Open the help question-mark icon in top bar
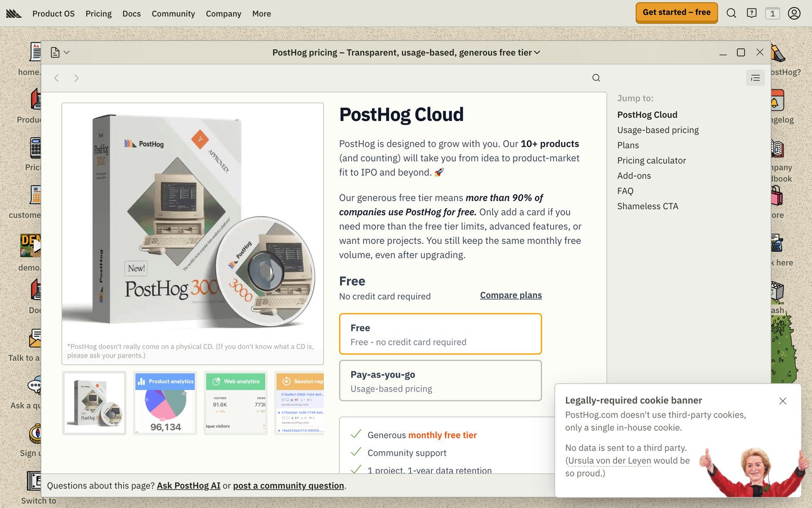 [x=752, y=13]
